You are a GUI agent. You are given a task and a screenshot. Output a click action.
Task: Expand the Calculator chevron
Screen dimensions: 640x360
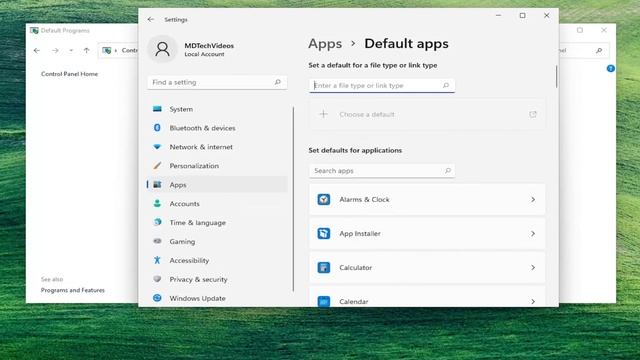point(533,267)
